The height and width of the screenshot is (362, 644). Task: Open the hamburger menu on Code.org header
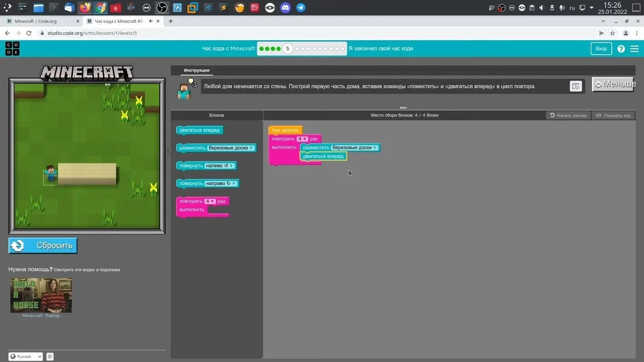click(635, 49)
